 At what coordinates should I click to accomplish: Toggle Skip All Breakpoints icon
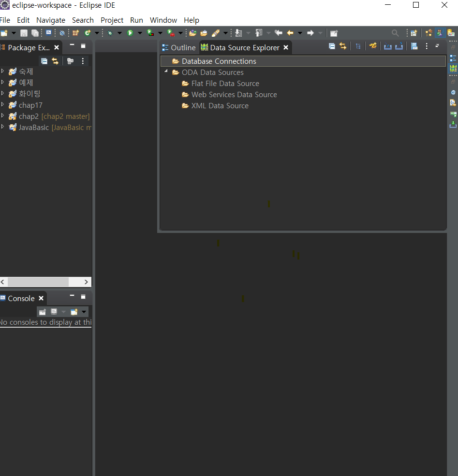click(62, 33)
